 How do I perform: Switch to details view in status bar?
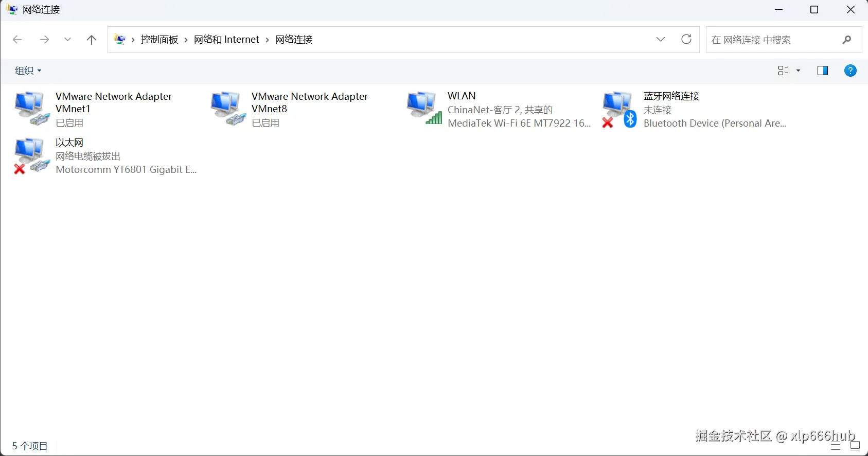836,446
